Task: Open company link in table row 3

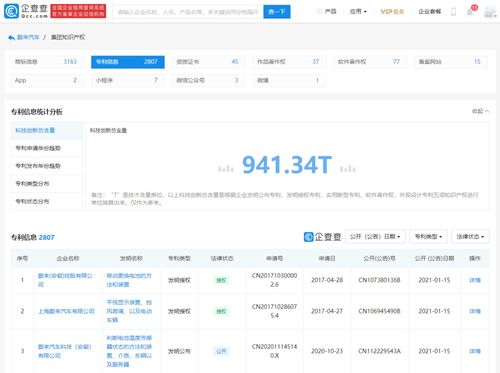Action: [x=64, y=351]
